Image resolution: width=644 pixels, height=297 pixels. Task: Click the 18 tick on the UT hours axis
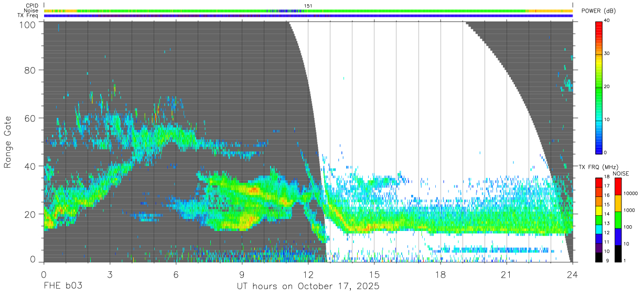440,274
